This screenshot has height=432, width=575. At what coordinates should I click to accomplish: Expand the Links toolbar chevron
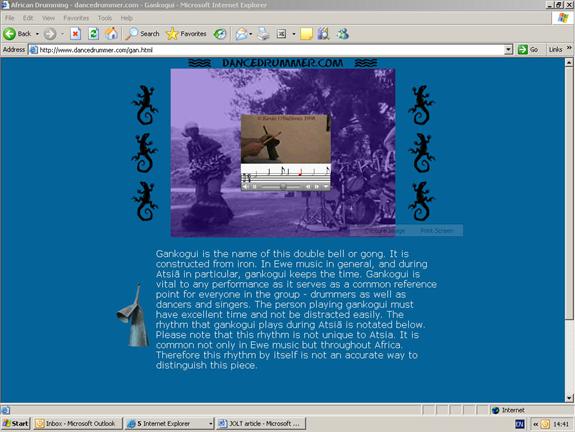[x=569, y=48]
